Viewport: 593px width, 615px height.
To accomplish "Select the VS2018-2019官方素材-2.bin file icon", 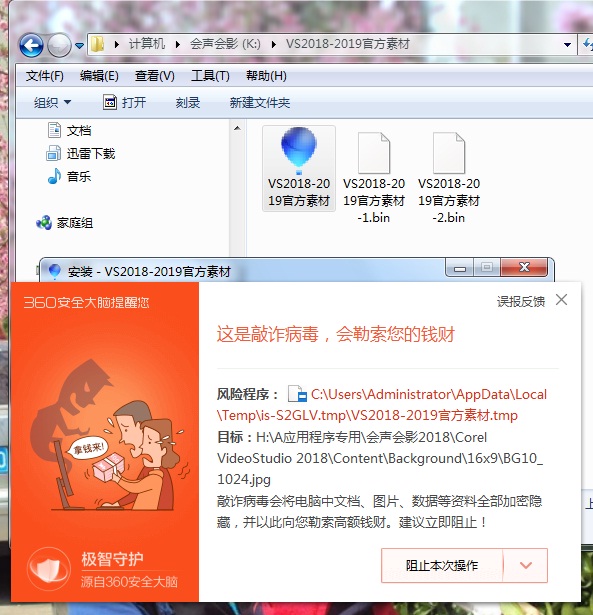I will pos(449,153).
